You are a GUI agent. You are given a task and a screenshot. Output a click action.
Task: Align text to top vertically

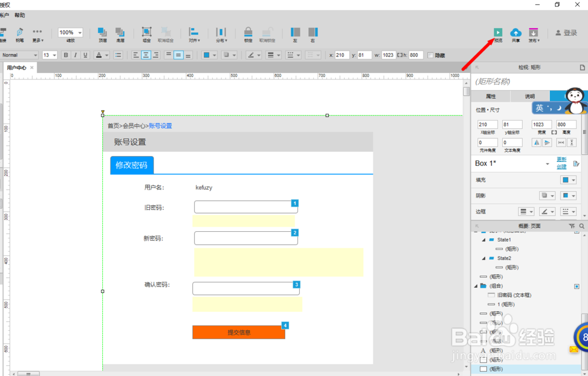tap(169, 55)
